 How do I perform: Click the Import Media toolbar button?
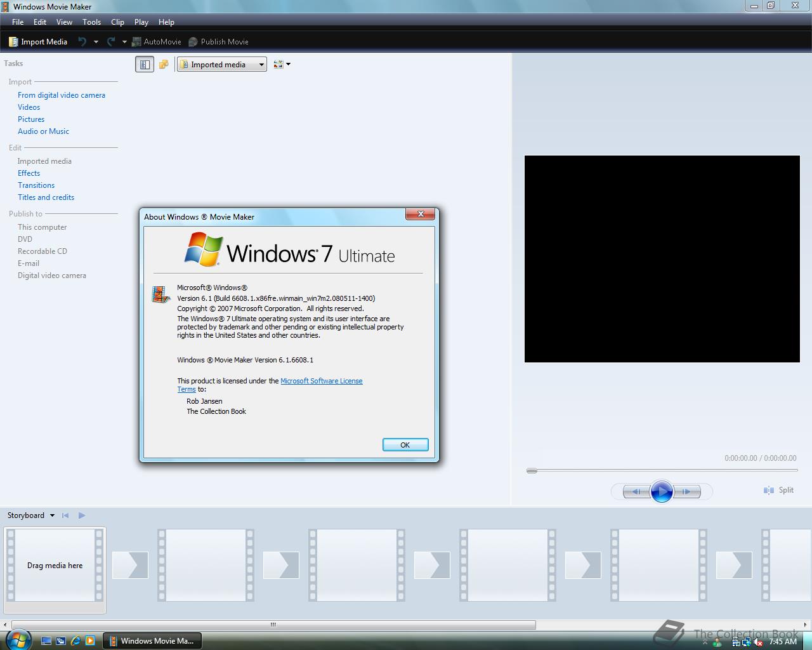(38, 42)
